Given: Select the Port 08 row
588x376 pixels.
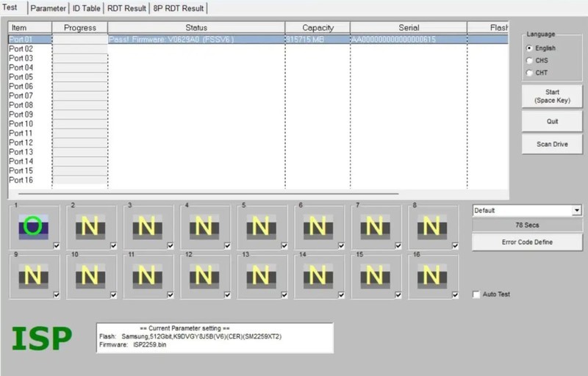Looking at the screenshot, I should 259,105.
